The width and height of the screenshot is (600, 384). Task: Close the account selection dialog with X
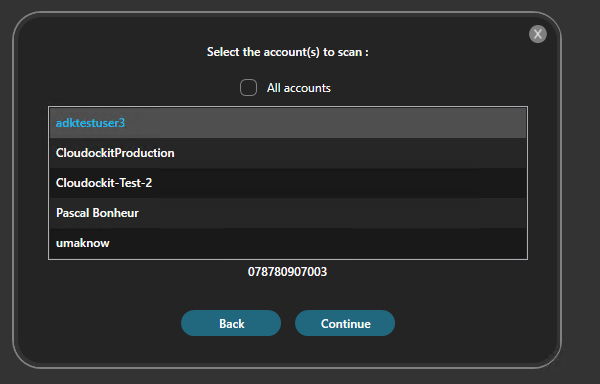538,34
